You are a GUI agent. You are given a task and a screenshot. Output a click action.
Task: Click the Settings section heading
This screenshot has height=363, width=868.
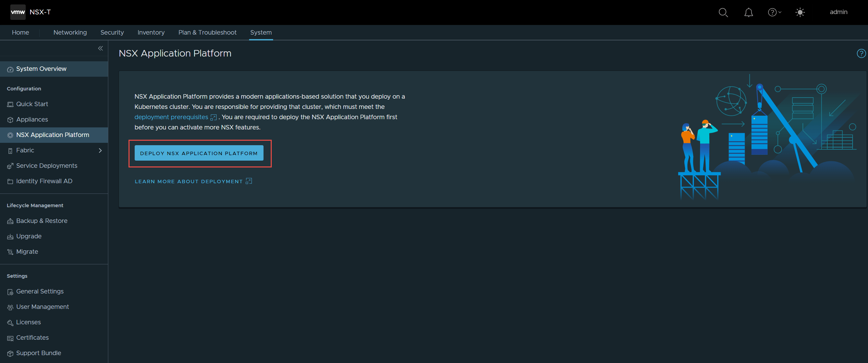pos(17,276)
